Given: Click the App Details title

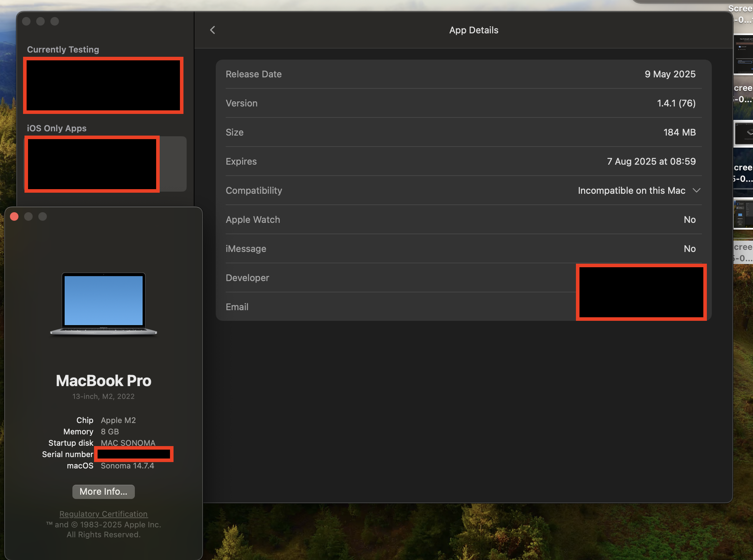Looking at the screenshot, I should click(474, 30).
